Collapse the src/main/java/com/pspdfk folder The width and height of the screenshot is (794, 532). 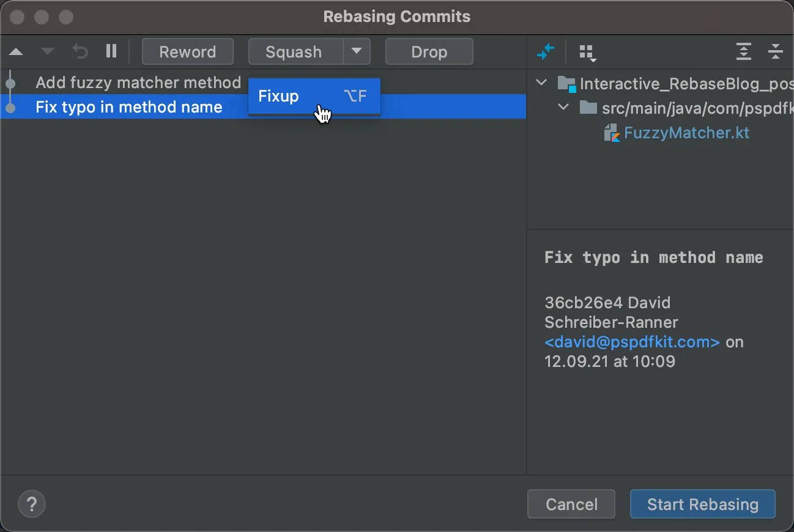[x=563, y=107]
